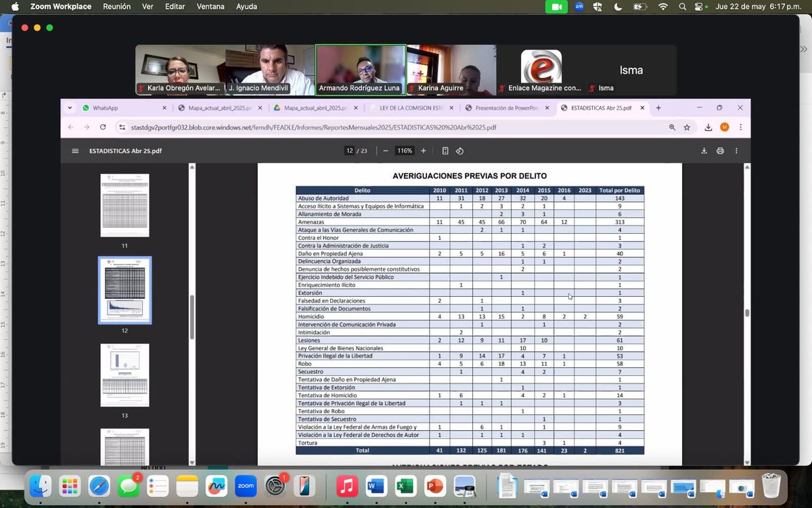View site information icon in address bar
Viewport: 812px width, 508px height.
pos(122,127)
